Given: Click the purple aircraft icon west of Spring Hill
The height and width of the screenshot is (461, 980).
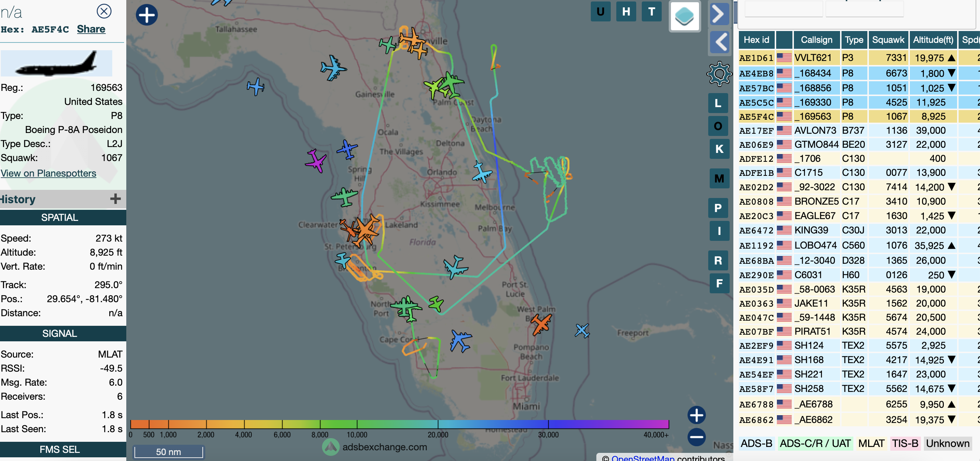Looking at the screenshot, I should pyautogui.click(x=316, y=161).
